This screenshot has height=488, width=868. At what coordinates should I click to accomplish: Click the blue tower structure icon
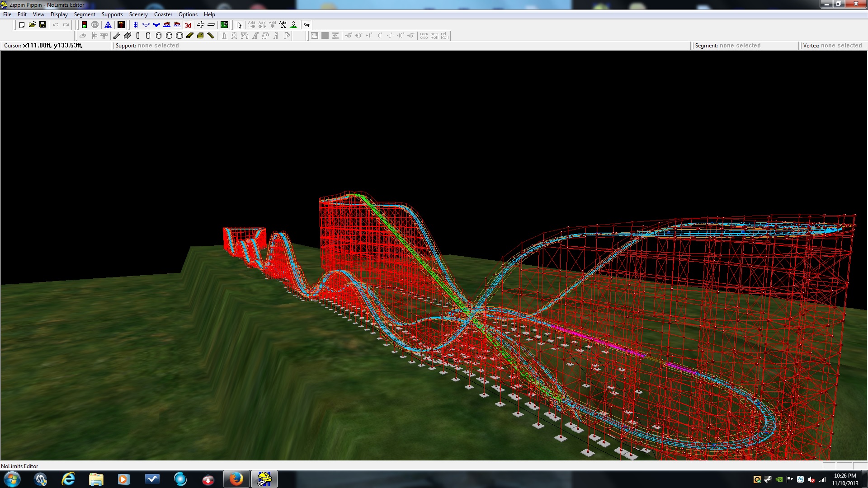(x=108, y=25)
